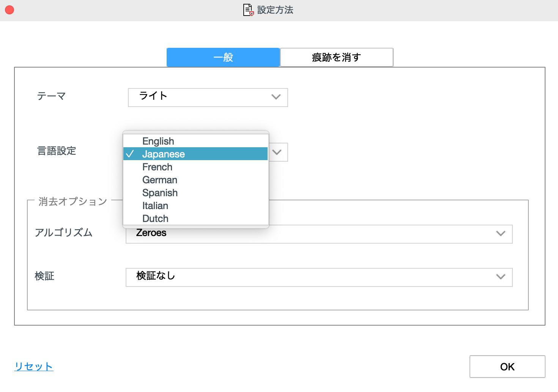Click the document icon in the title bar
This screenshot has width=558, height=392.
[x=248, y=10]
